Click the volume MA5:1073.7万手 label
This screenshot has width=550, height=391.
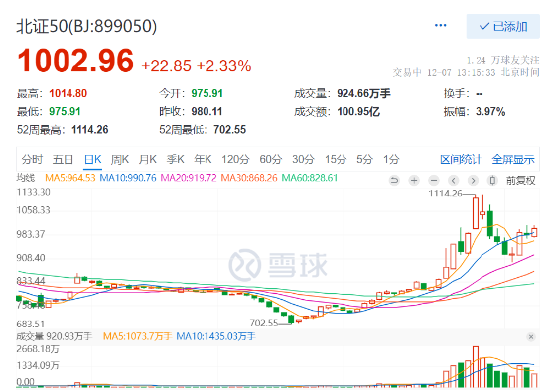pyautogui.click(x=137, y=337)
